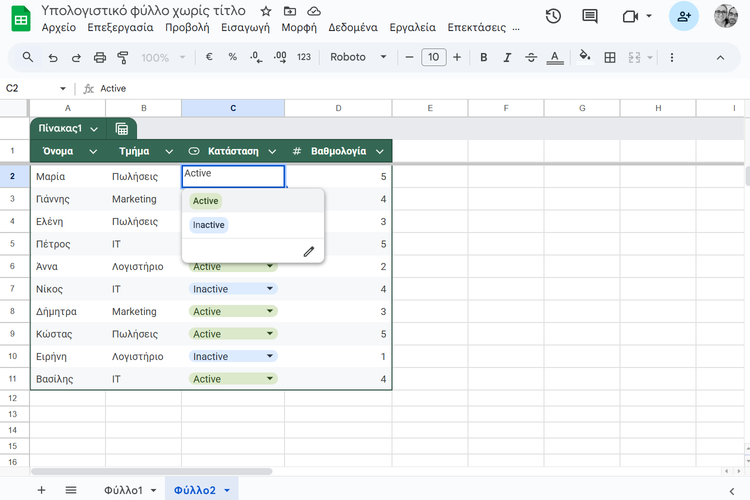
Task: Activate the paint format tool
Action: point(123,58)
